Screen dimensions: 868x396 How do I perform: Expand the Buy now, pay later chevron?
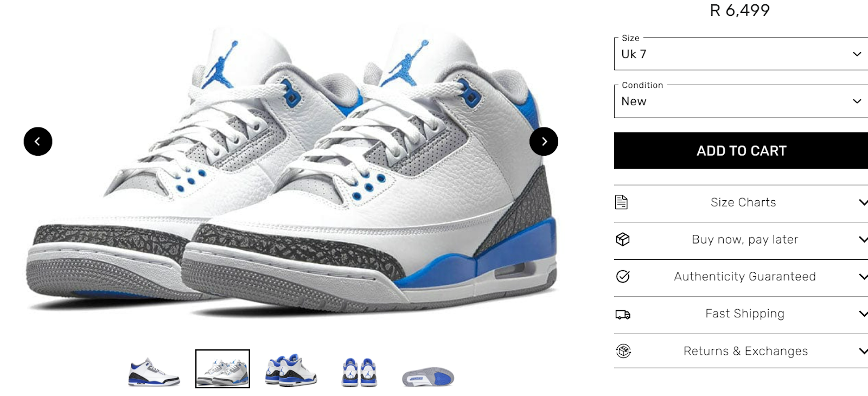pyautogui.click(x=863, y=239)
